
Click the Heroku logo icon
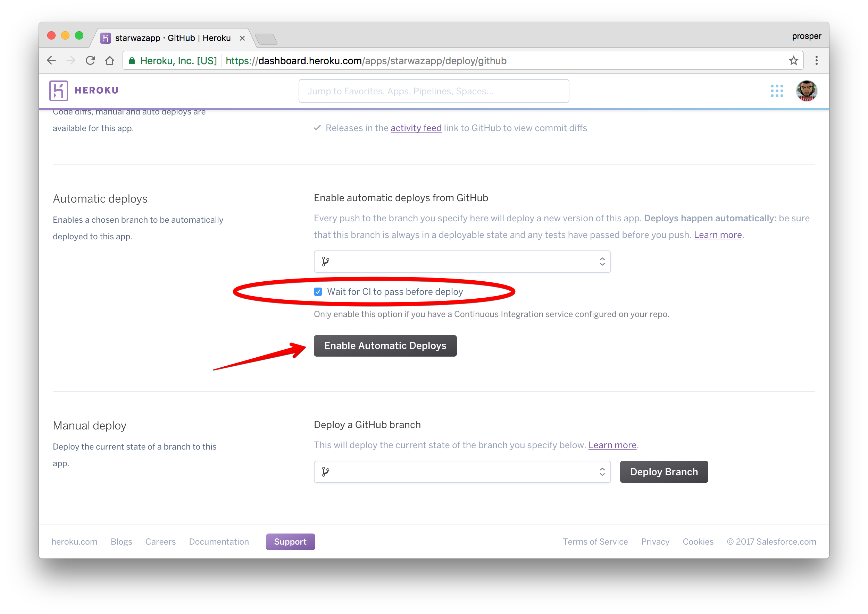[59, 91]
